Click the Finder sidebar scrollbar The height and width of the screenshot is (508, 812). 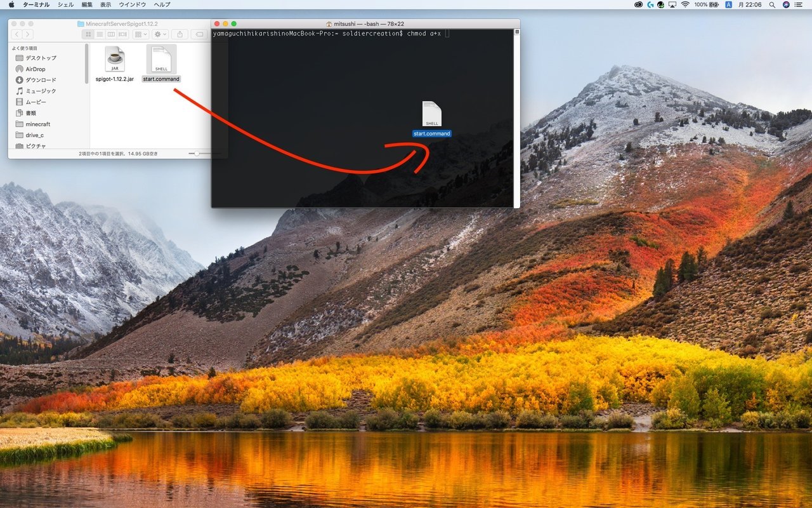click(x=87, y=63)
